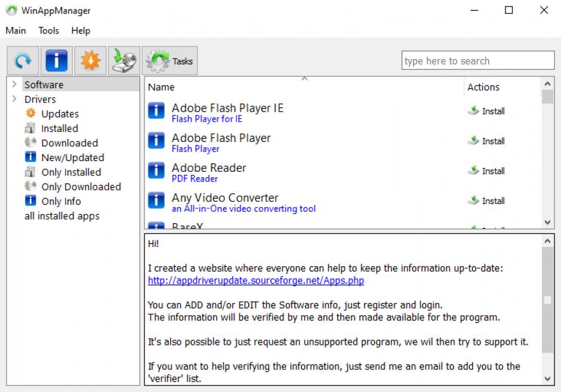
Task: Open the Main menu
Action: click(x=16, y=31)
